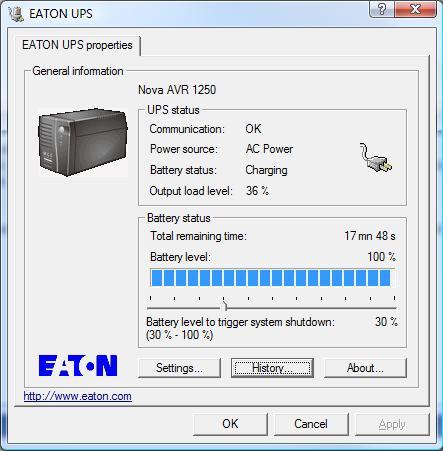The height and width of the screenshot is (451, 443).
Task: Click the Cancel button
Action: (311, 424)
